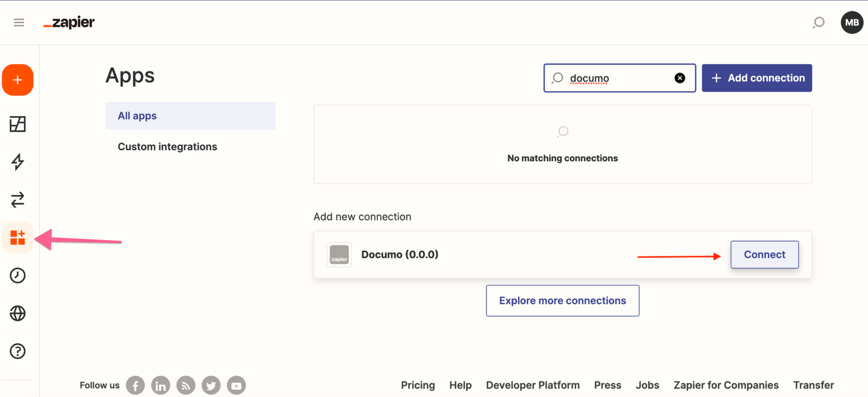The image size is (868, 397).
Task: Click the Add connection button
Action: tap(756, 78)
